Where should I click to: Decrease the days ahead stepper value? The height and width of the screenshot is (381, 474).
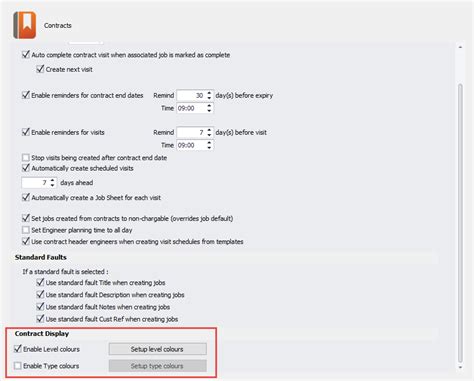pyautogui.click(x=52, y=185)
